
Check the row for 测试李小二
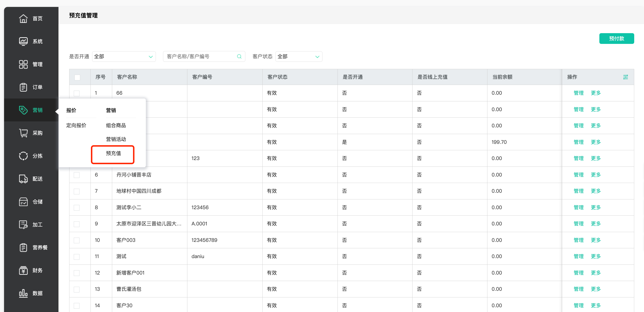point(76,208)
